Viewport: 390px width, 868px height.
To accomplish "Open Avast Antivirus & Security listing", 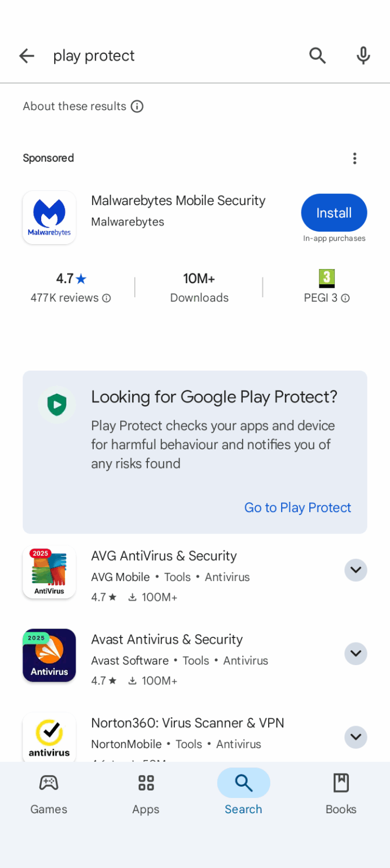I will pyautogui.click(x=166, y=640).
